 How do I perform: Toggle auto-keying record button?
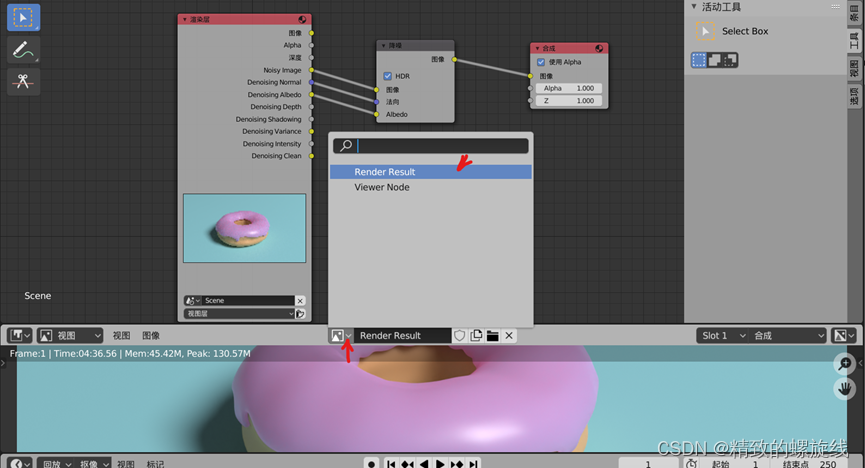coord(371,464)
